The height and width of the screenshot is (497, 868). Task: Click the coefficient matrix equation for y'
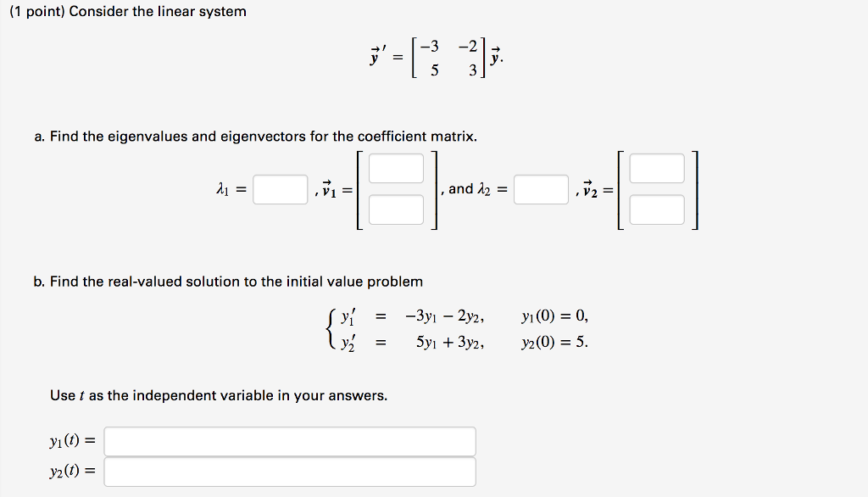[434, 58]
